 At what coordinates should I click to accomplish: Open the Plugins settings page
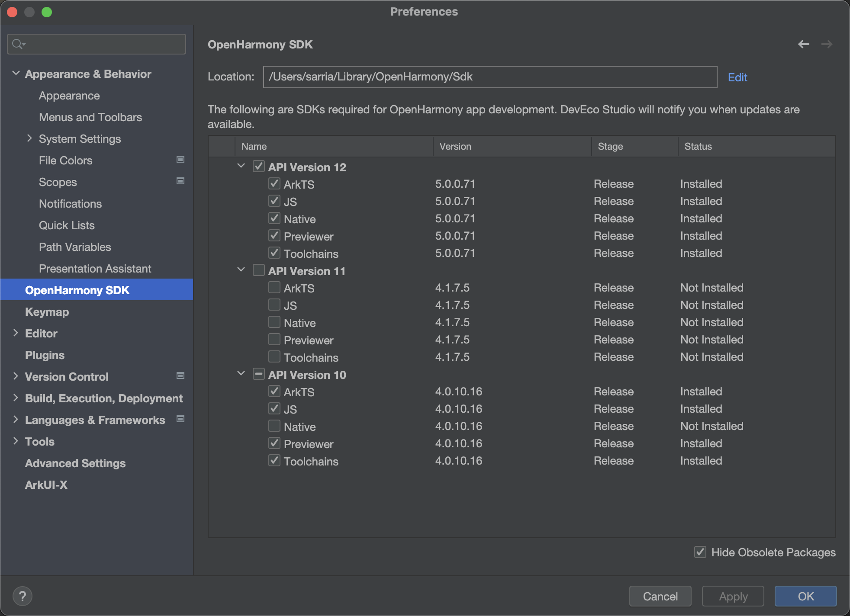click(x=45, y=355)
